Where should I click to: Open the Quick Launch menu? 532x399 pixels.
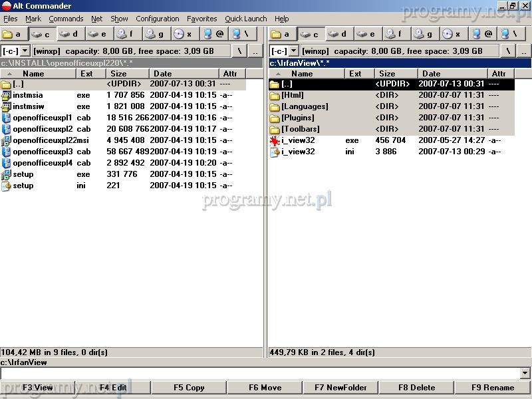pos(245,19)
